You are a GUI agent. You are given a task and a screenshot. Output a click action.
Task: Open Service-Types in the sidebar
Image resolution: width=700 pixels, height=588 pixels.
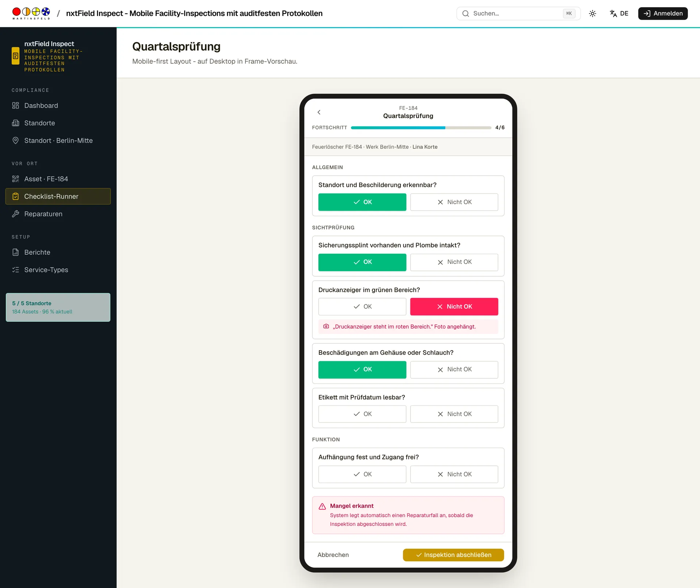(58, 270)
